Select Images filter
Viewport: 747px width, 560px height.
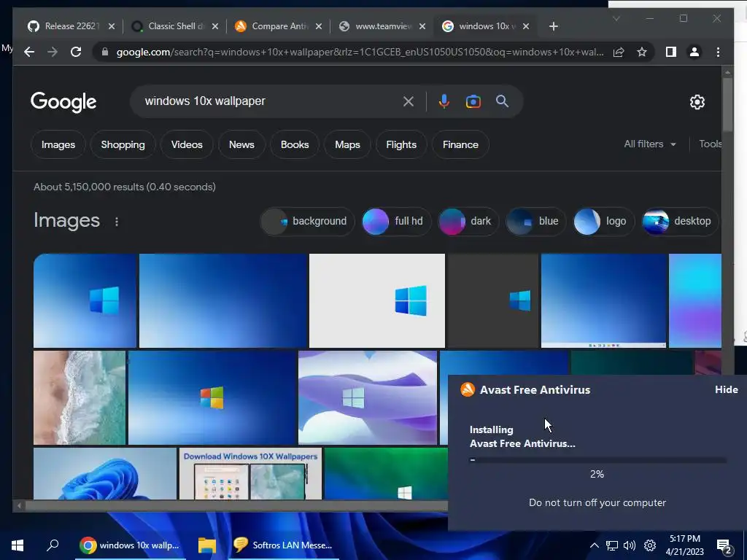pos(58,144)
